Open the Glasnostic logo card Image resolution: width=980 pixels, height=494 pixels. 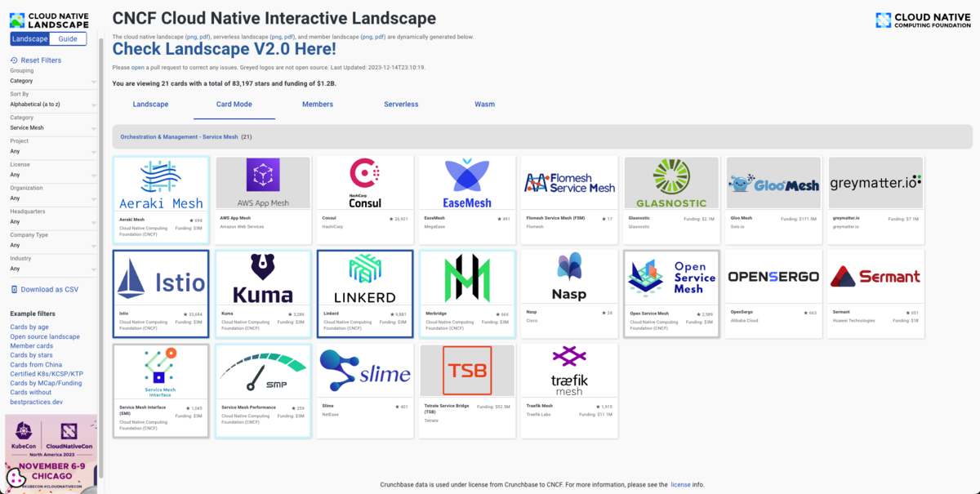click(x=671, y=200)
